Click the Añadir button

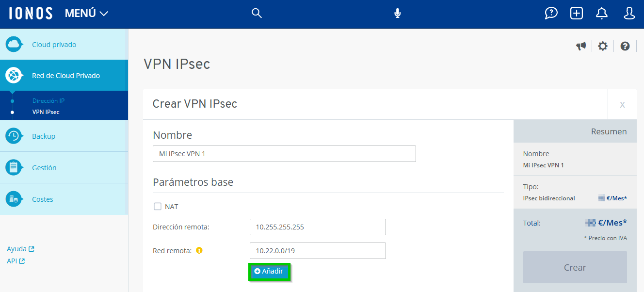tap(270, 272)
